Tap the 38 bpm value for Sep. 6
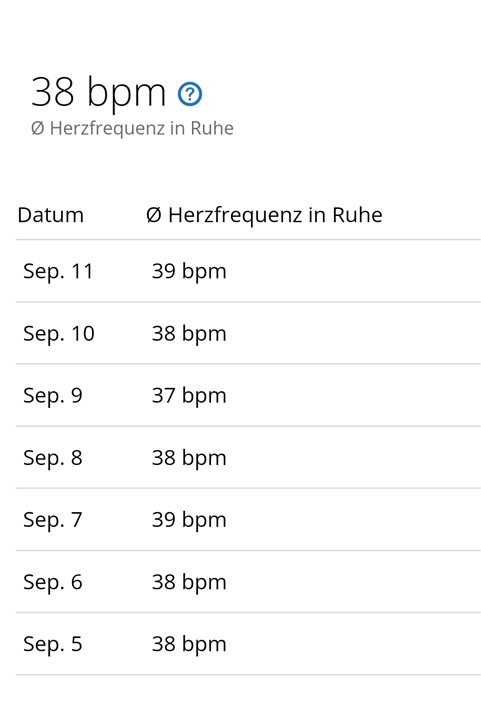This screenshot has height=720, width=481. (x=189, y=583)
